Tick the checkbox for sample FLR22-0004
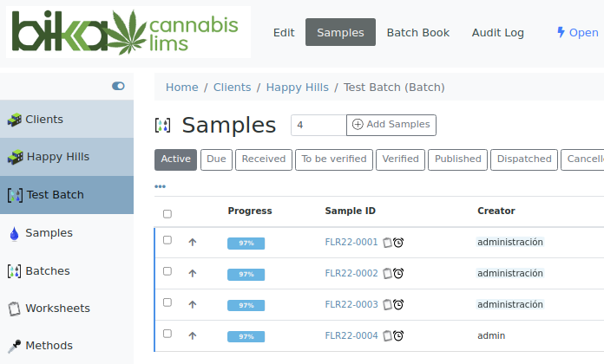604x364 pixels. (167, 335)
